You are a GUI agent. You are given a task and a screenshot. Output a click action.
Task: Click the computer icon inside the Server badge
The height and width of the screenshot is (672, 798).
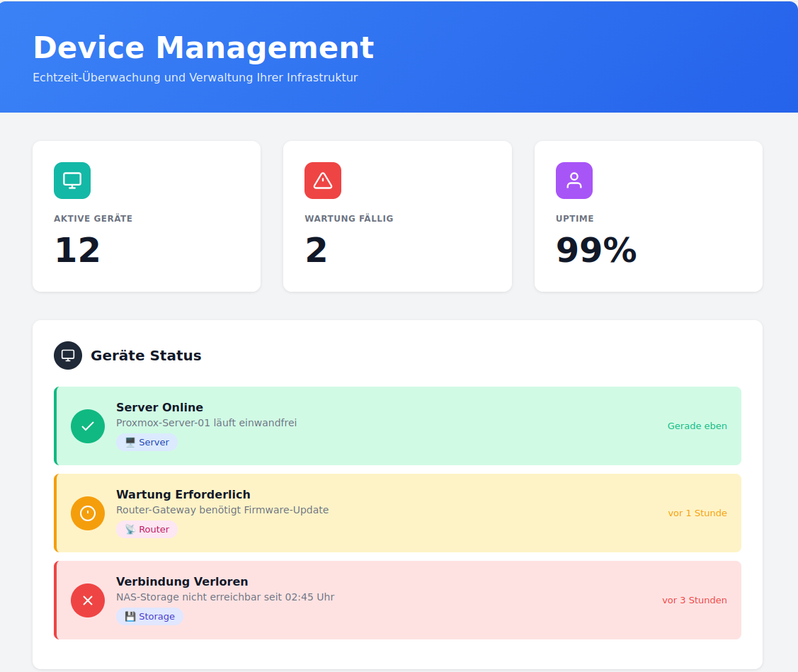point(129,442)
